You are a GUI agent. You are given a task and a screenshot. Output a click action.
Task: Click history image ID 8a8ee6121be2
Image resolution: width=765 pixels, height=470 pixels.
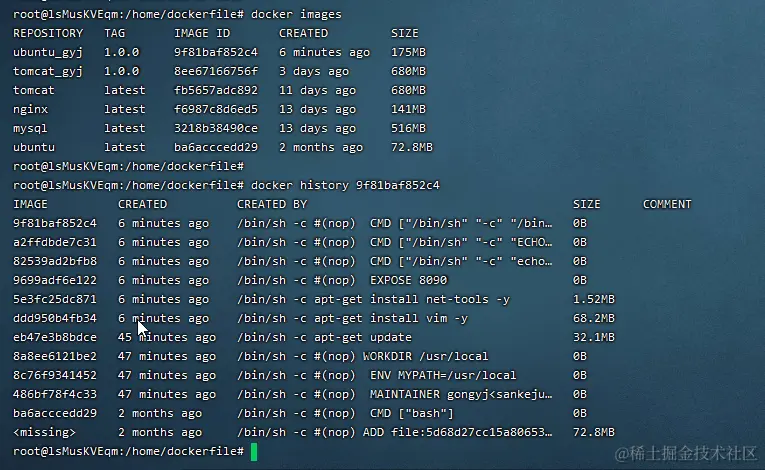(x=55, y=356)
